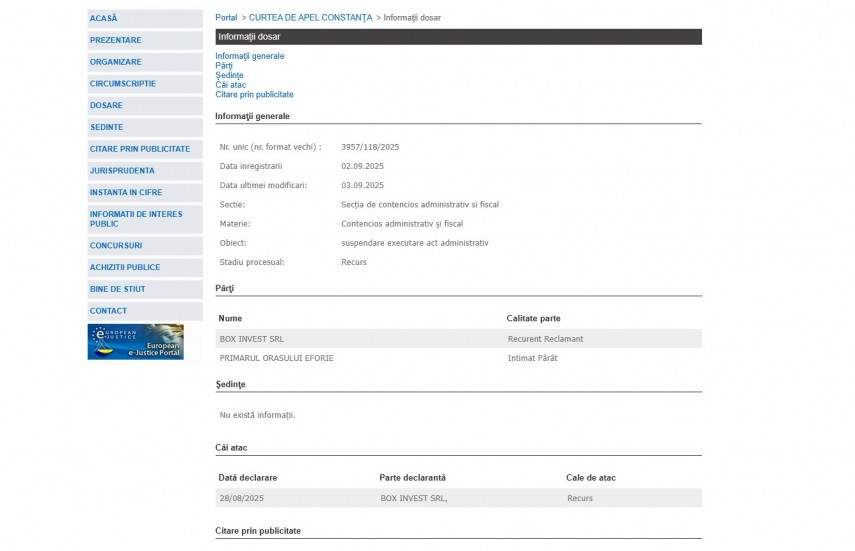The height and width of the screenshot is (551, 855).
Task: Click suspendare executare act administrativ text
Action: click(x=415, y=243)
